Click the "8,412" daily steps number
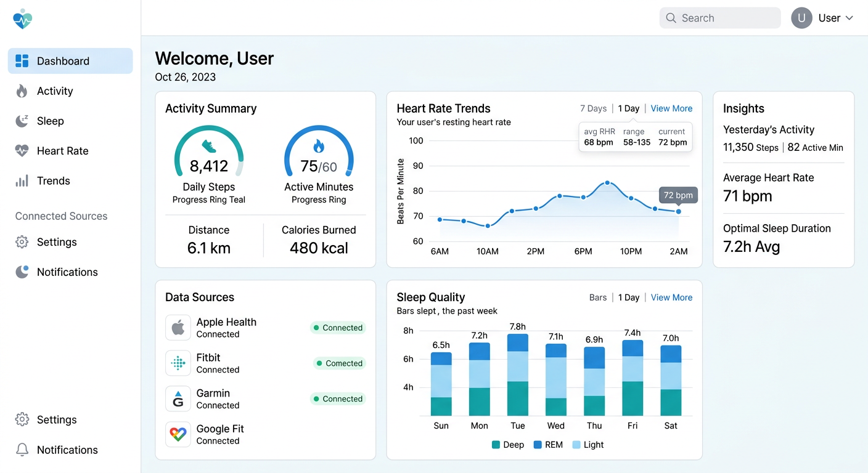Screen dimensions: 868x473 click(x=209, y=166)
